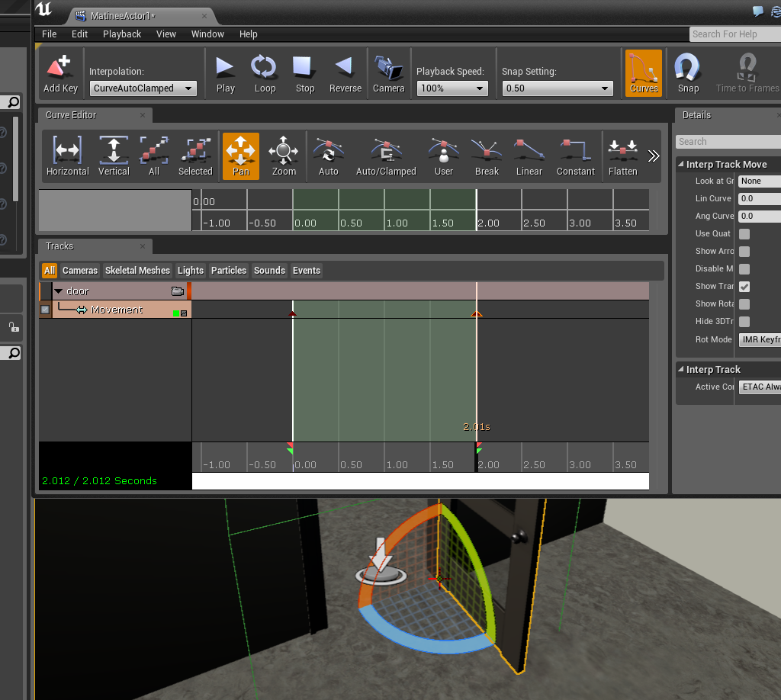Apply Break tangent mode

pos(486,155)
